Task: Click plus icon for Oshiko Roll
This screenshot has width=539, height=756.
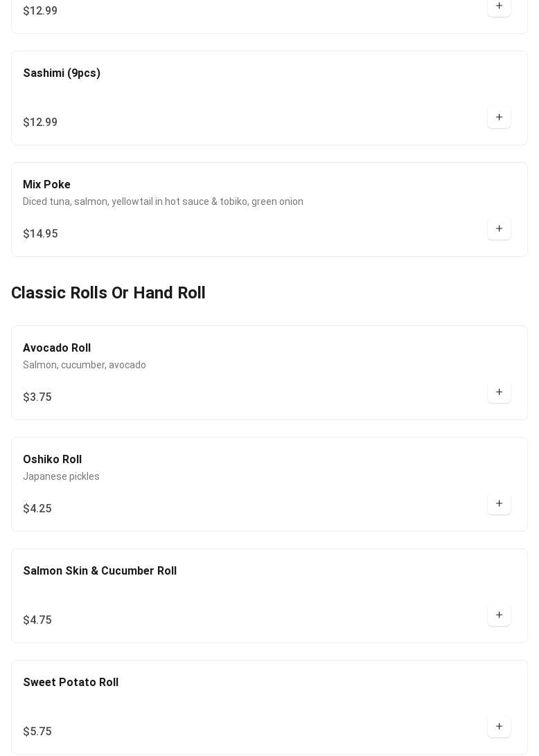Action: tap(499, 504)
